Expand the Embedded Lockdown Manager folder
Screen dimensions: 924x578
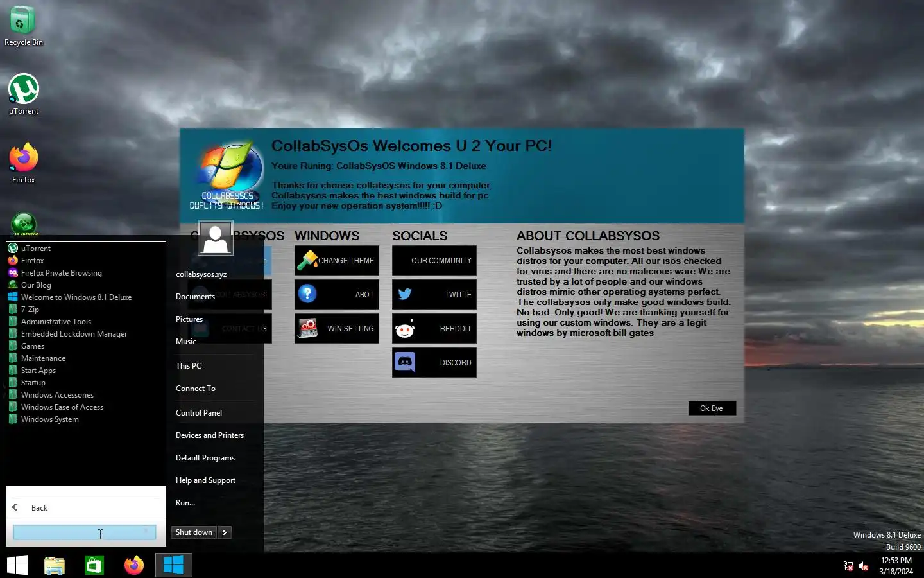click(x=86, y=334)
